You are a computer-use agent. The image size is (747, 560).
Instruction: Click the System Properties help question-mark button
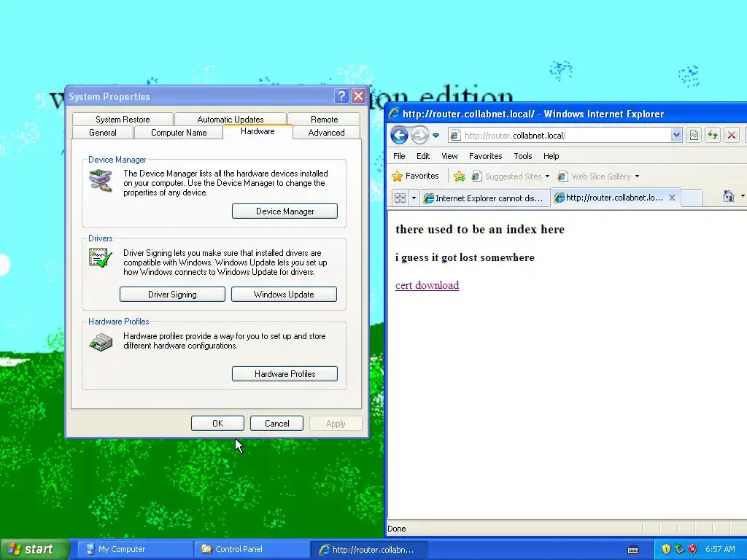(341, 96)
